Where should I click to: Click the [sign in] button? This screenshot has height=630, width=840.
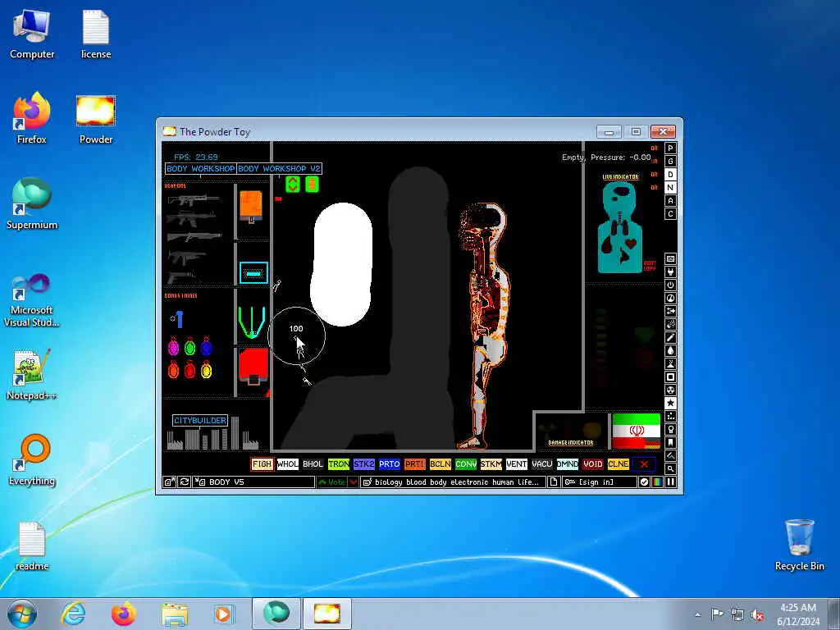[x=600, y=482]
